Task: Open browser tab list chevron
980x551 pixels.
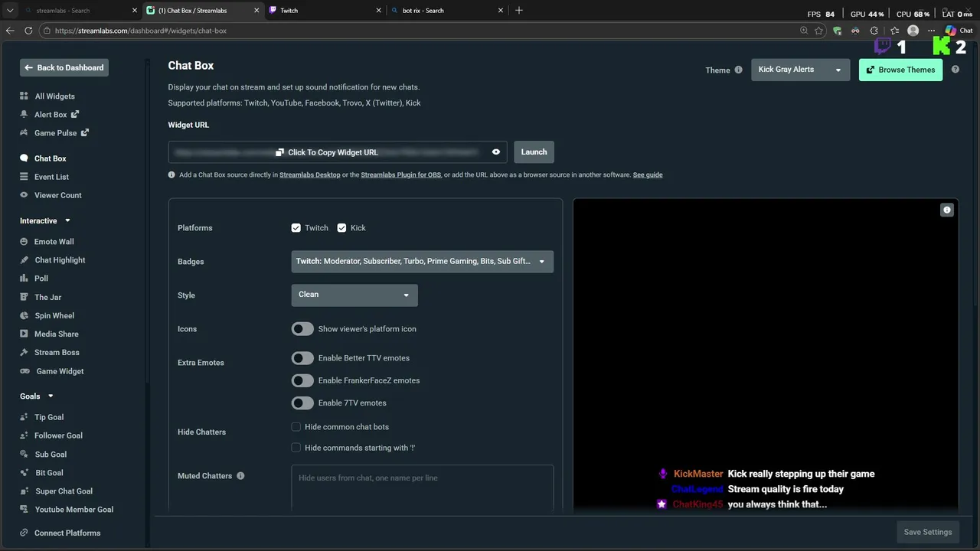Action: 10,11
